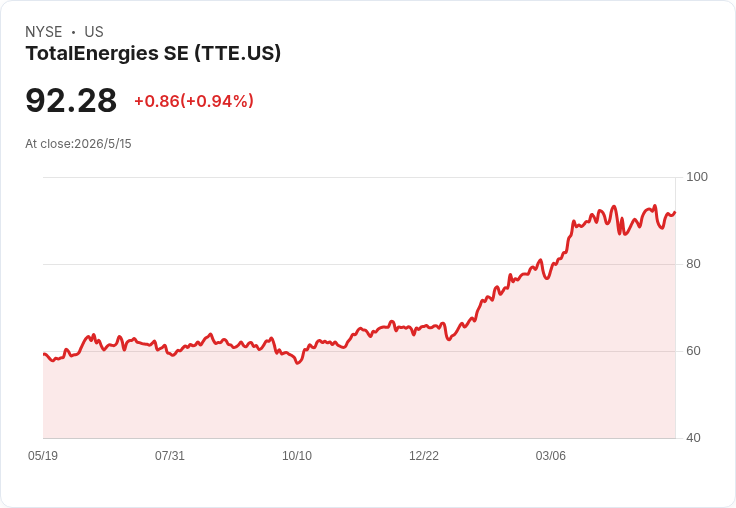Image resolution: width=736 pixels, height=508 pixels.
Task: Click the price line's starting point at 05/19
Action: (x=44, y=354)
